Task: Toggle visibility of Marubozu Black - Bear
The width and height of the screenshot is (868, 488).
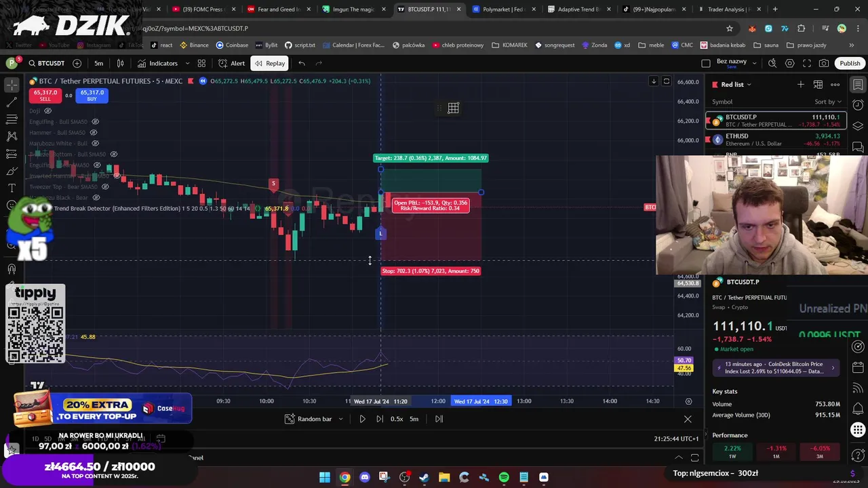Action: tap(96, 197)
